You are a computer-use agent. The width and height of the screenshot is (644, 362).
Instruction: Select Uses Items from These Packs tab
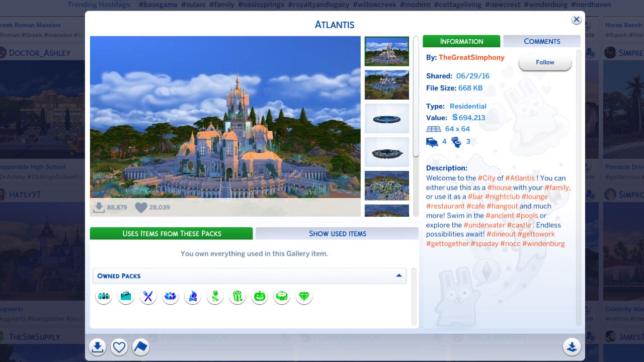click(171, 233)
